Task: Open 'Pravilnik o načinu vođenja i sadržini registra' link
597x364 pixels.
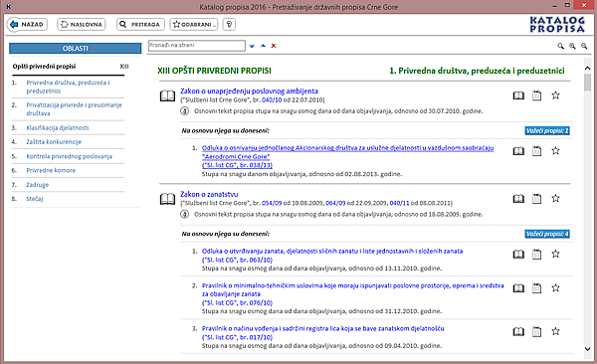Action: 322,333
